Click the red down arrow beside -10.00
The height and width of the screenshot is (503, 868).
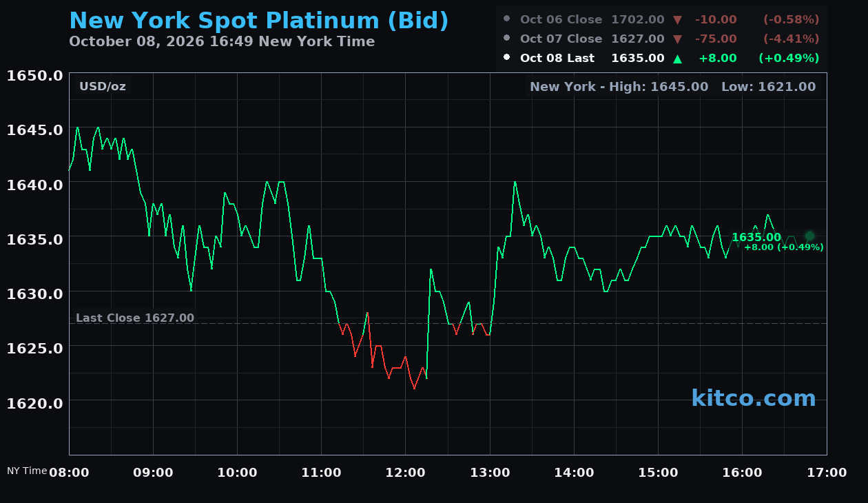[677, 20]
